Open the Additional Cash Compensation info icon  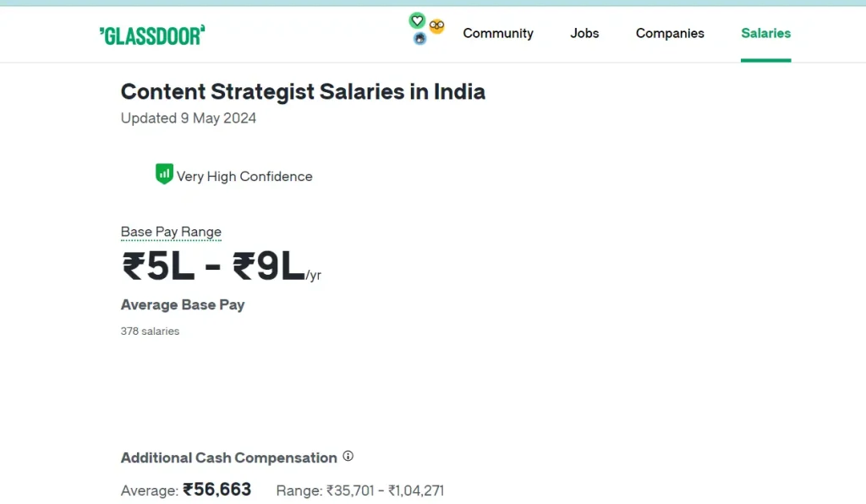(348, 456)
